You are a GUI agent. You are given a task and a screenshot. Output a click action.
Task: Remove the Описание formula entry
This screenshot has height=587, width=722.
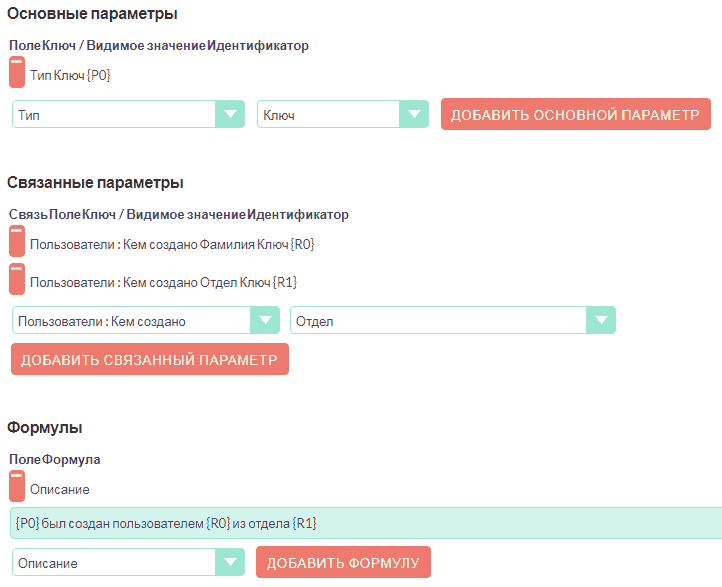click(x=16, y=486)
